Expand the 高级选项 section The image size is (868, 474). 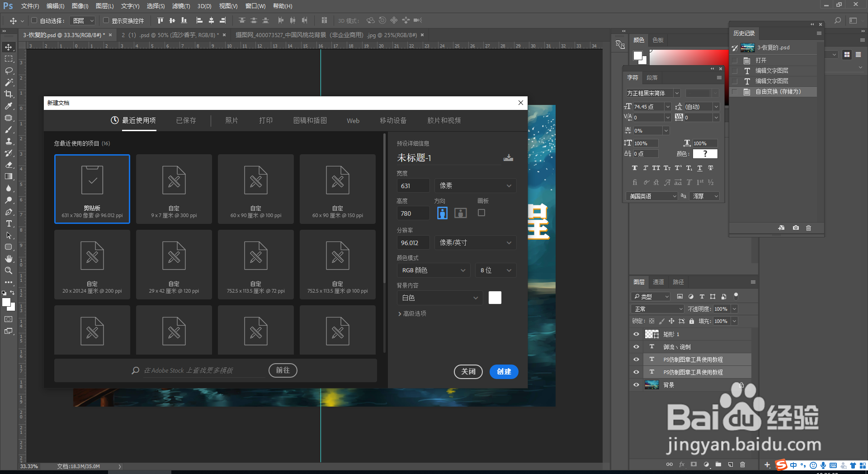[x=412, y=313]
